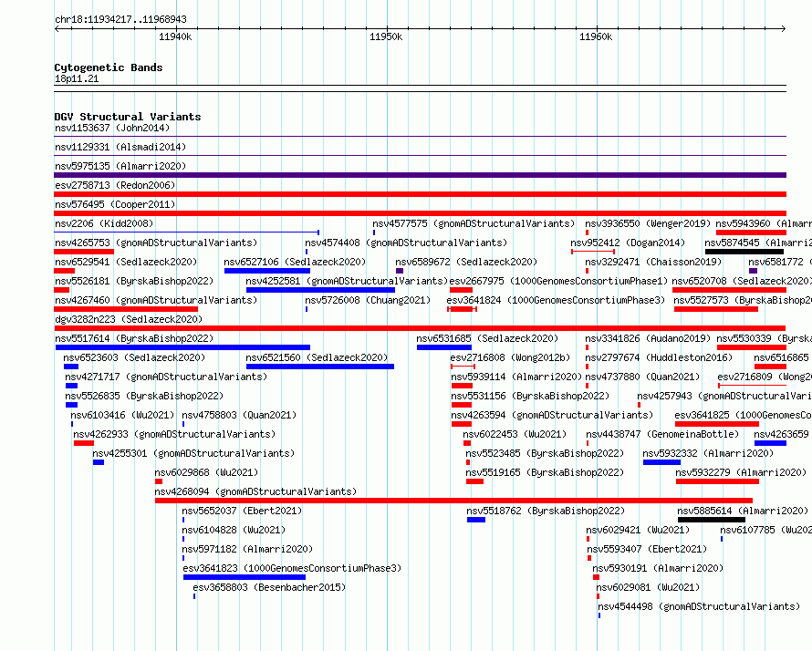The height and width of the screenshot is (651, 812).
Task: Select nsv6589672 (Sedlazeck2020) label
Action: [466, 262]
